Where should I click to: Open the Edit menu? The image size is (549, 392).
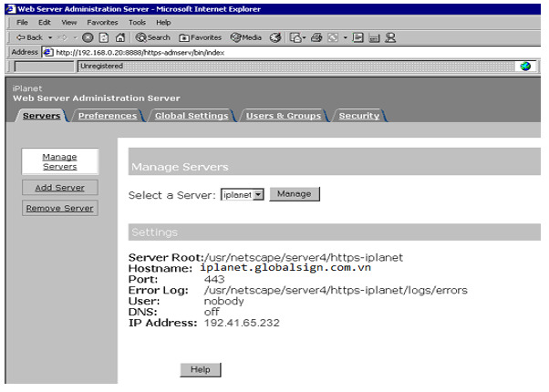pos(45,23)
